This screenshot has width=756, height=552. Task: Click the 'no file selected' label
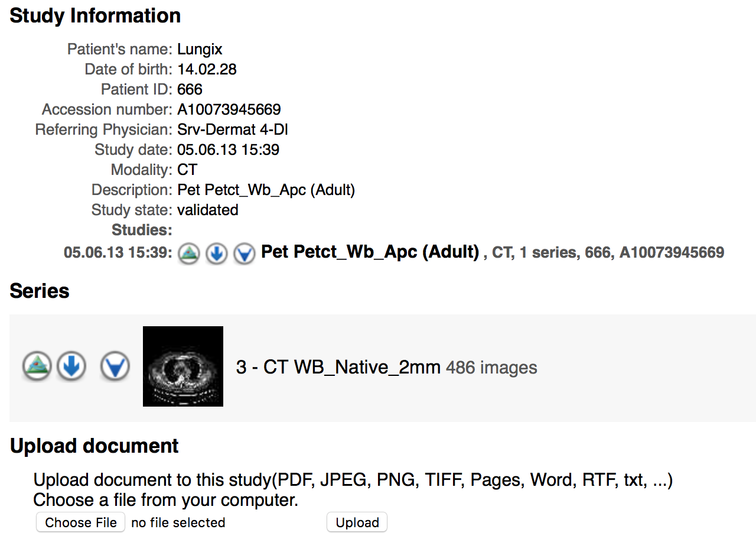[x=178, y=522]
